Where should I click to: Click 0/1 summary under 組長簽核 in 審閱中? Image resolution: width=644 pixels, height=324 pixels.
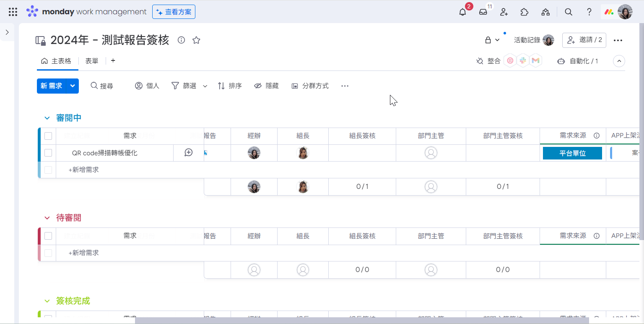tap(362, 186)
